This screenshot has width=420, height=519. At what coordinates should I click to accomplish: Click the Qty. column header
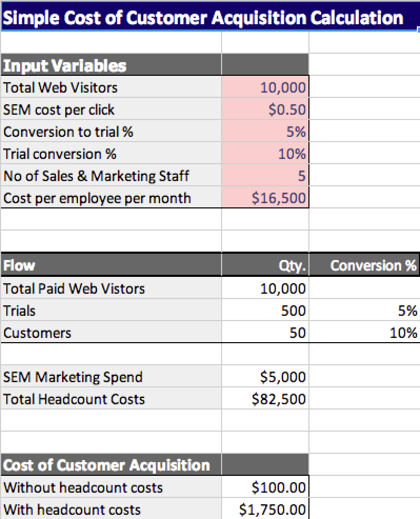[265, 265]
